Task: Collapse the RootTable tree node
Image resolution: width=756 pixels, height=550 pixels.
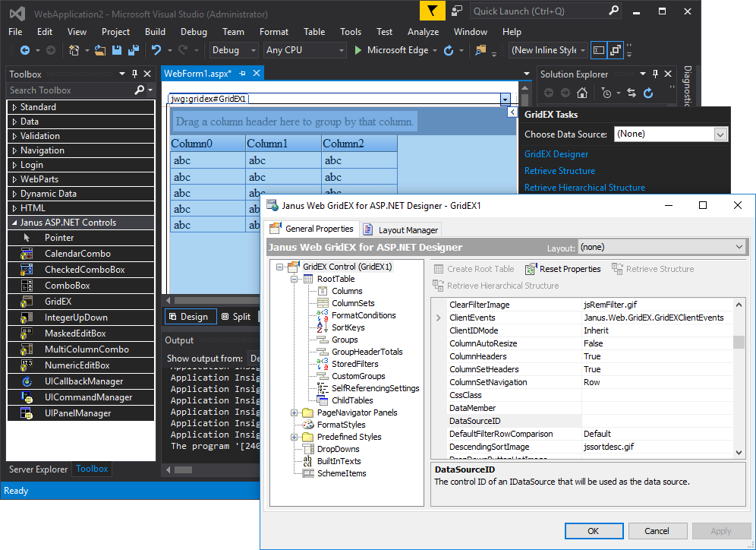Action: 294,279
